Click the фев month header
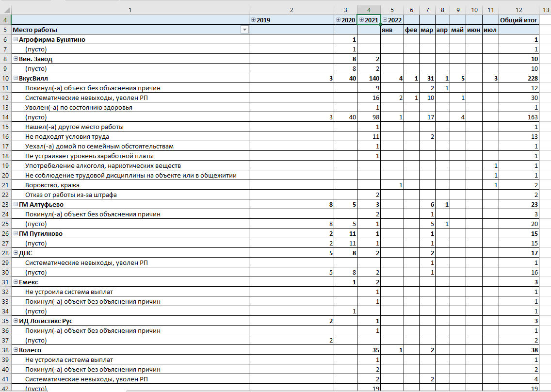 point(411,30)
